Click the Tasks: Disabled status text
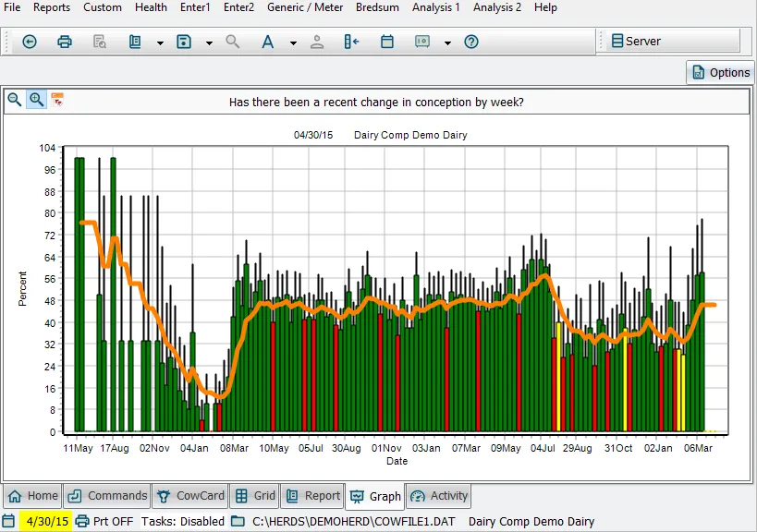This screenshot has width=757, height=532. point(183,522)
